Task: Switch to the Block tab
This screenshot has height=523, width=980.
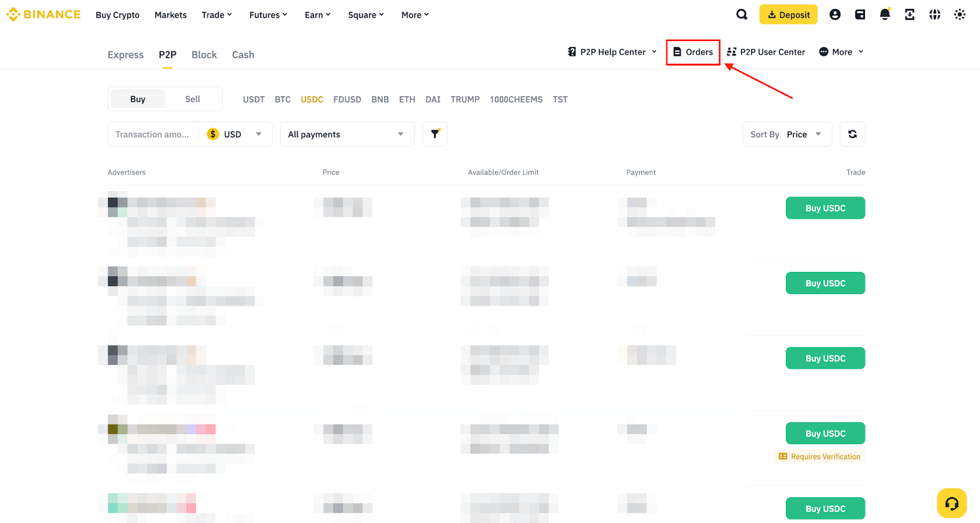Action: [x=204, y=55]
